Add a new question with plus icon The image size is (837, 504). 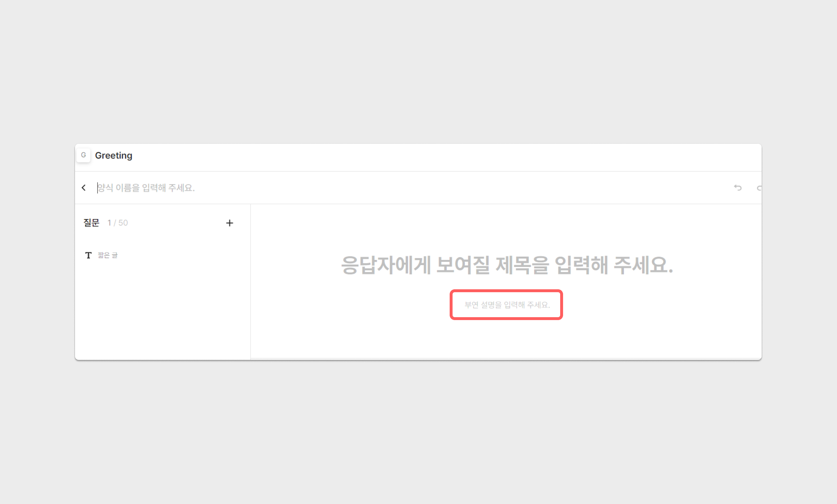pos(229,223)
